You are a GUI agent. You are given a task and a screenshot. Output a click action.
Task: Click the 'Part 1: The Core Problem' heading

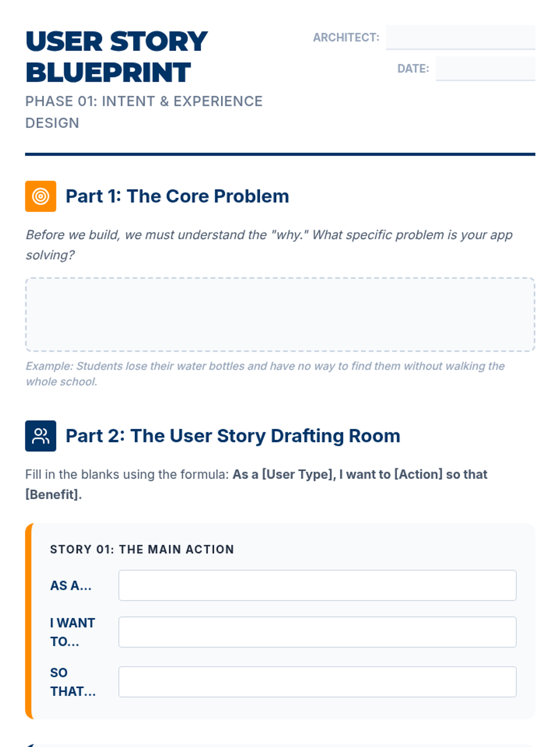click(x=177, y=196)
